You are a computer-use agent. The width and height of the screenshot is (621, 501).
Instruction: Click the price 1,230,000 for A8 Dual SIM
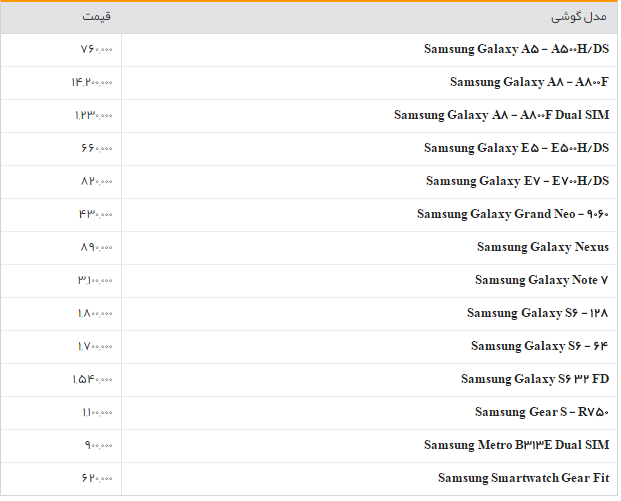[x=94, y=115]
